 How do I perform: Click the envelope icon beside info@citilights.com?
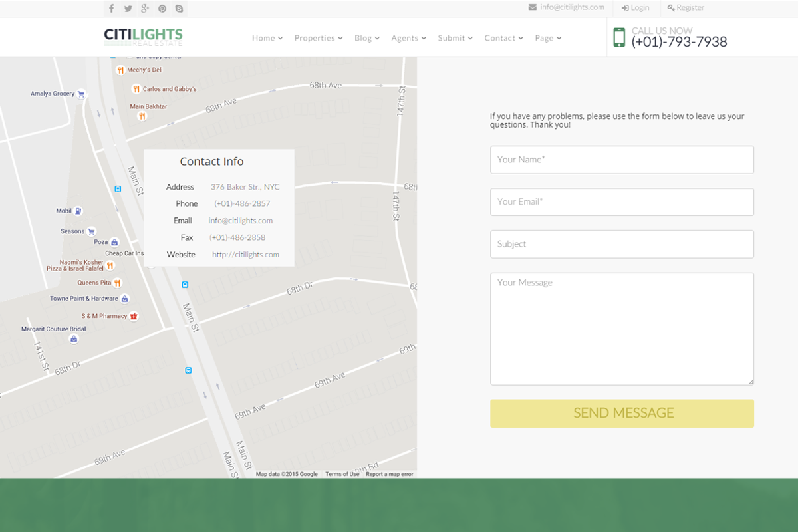pos(533,7)
